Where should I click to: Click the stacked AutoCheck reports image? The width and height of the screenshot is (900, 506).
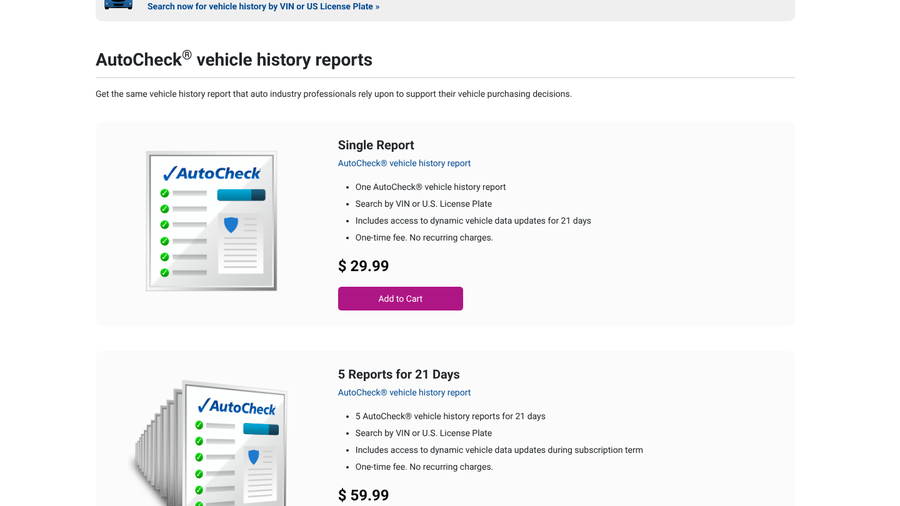pos(210,443)
